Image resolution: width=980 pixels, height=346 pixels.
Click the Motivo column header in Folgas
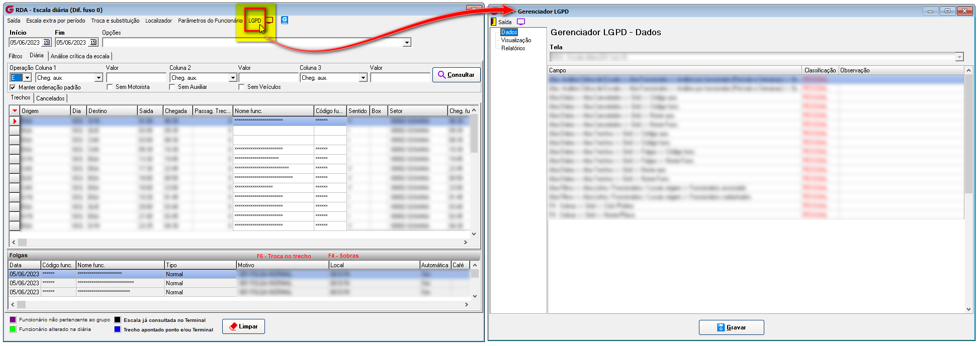pyautogui.click(x=283, y=265)
